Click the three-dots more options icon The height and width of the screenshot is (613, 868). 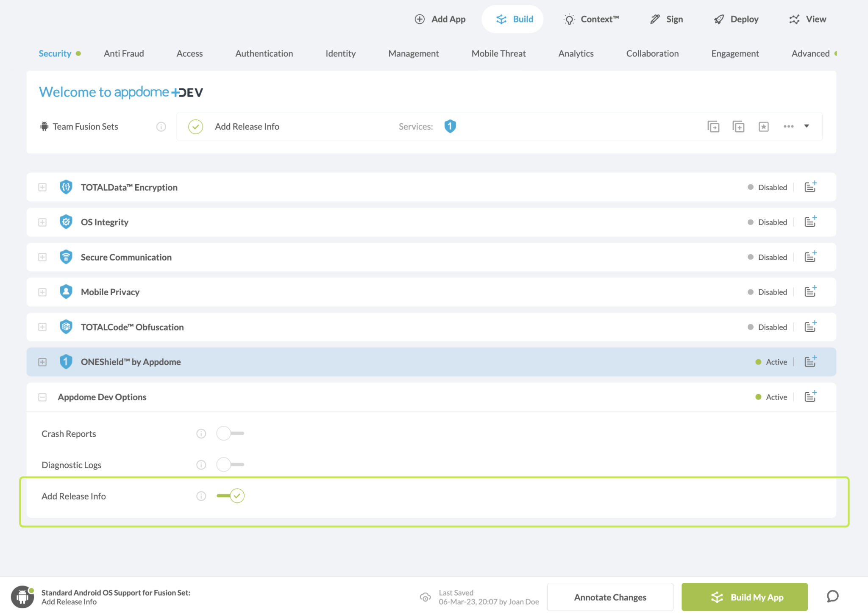[788, 127]
